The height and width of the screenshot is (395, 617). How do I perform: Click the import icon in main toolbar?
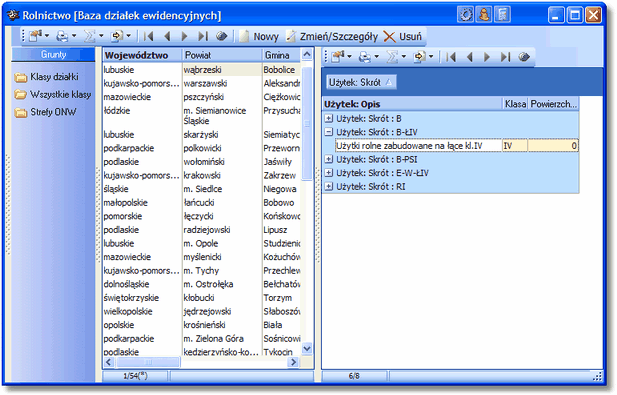click(117, 36)
